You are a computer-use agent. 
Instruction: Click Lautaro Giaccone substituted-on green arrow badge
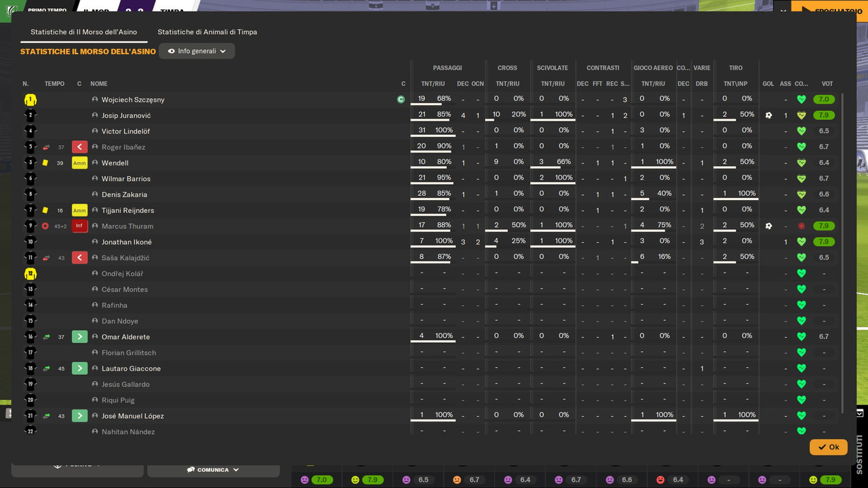(79, 369)
